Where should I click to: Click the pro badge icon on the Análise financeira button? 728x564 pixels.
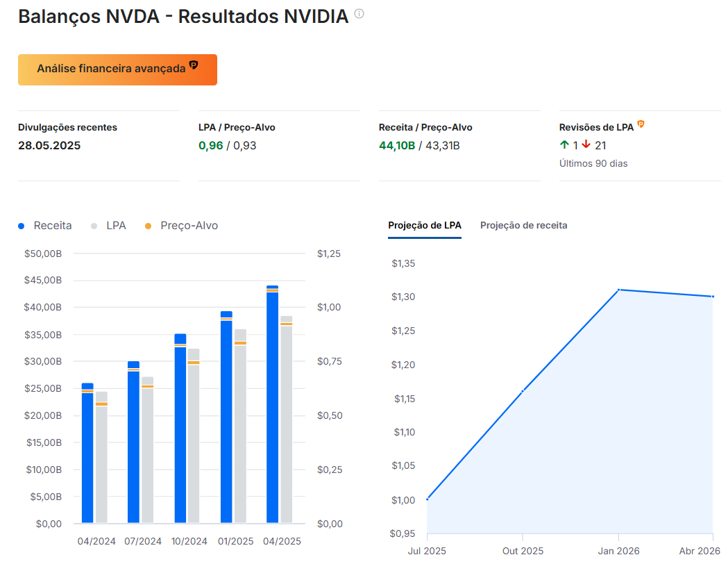click(194, 65)
